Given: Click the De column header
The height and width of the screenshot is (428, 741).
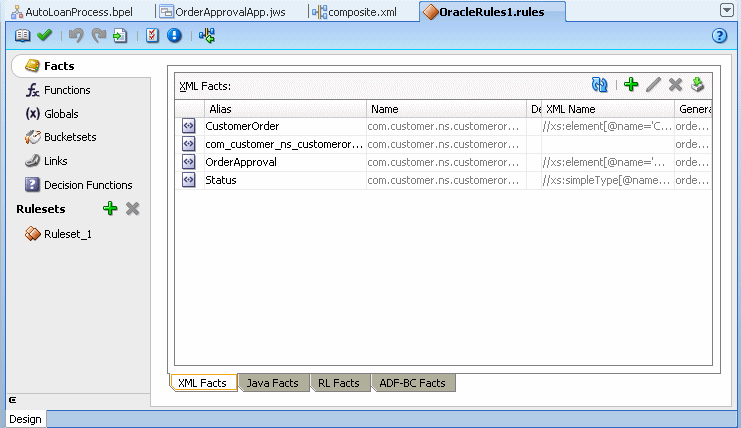Looking at the screenshot, I should [x=534, y=109].
